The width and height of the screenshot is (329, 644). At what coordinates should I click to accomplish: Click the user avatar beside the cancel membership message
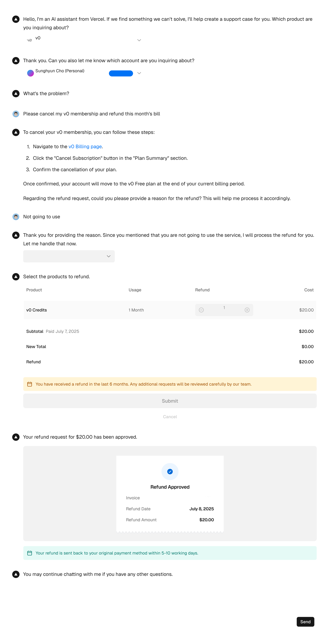[16, 114]
